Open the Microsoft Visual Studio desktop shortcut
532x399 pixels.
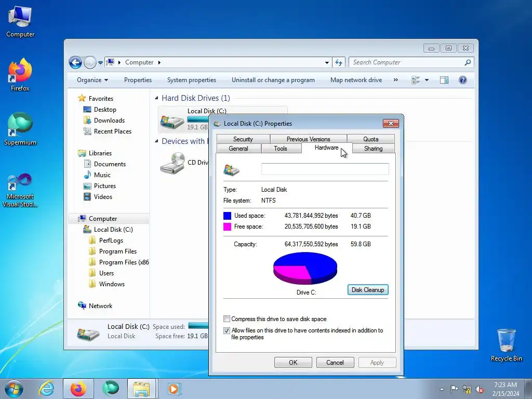(x=20, y=190)
